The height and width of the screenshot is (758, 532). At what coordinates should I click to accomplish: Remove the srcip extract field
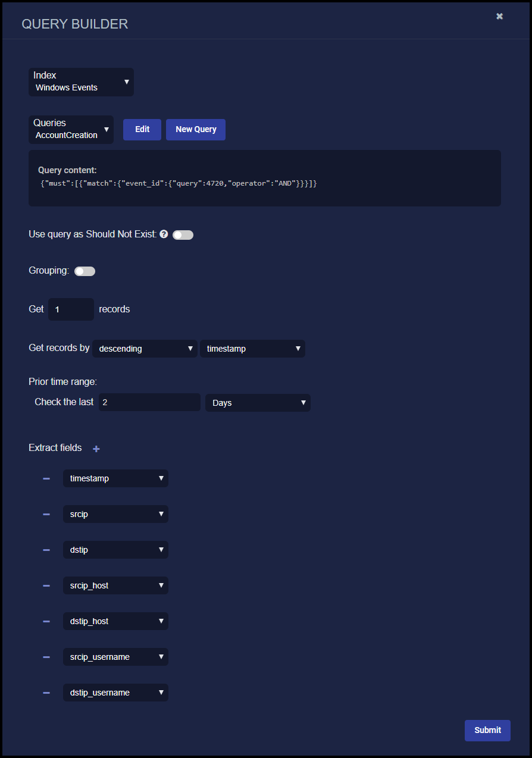click(46, 514)
